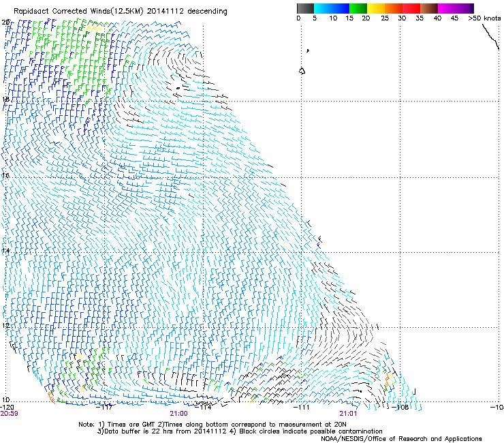The width and height of the screenshot is (504, 443).
Task: Click the purple "20:59" time stamp
Action: pos(9,414)
